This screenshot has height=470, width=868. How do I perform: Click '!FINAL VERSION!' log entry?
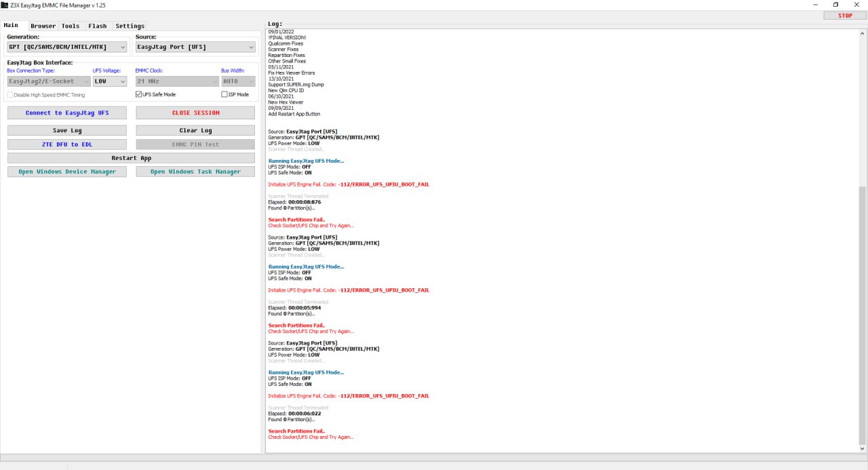coord(287,37)
